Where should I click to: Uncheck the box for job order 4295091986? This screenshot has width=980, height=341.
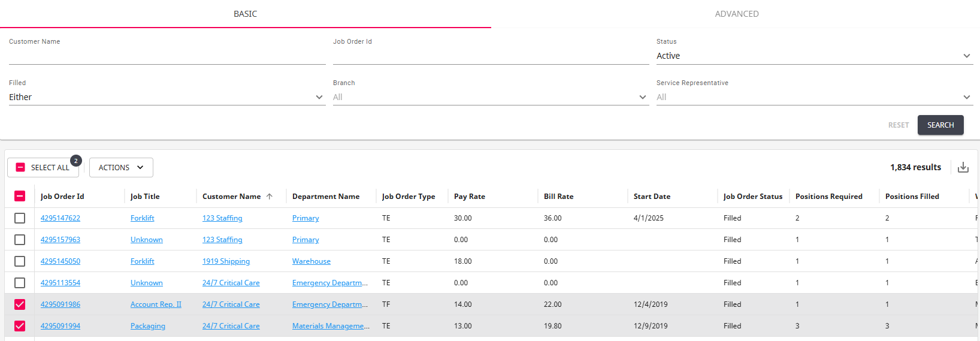20,304
